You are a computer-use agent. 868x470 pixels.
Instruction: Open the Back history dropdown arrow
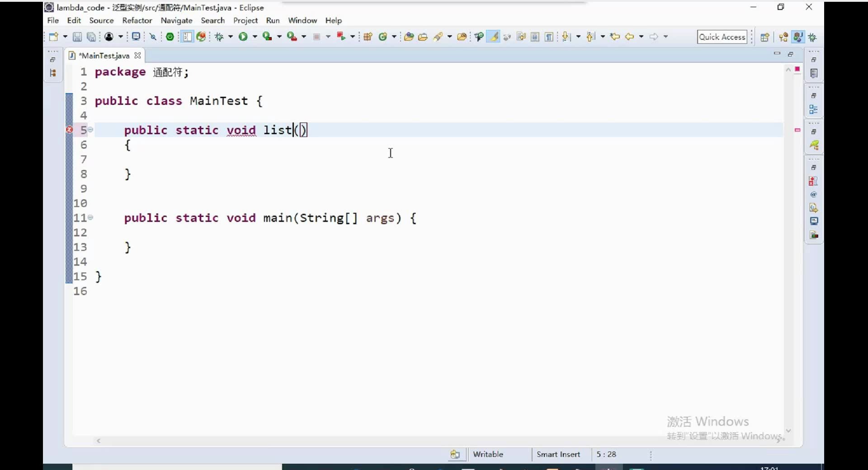(641, 37)
